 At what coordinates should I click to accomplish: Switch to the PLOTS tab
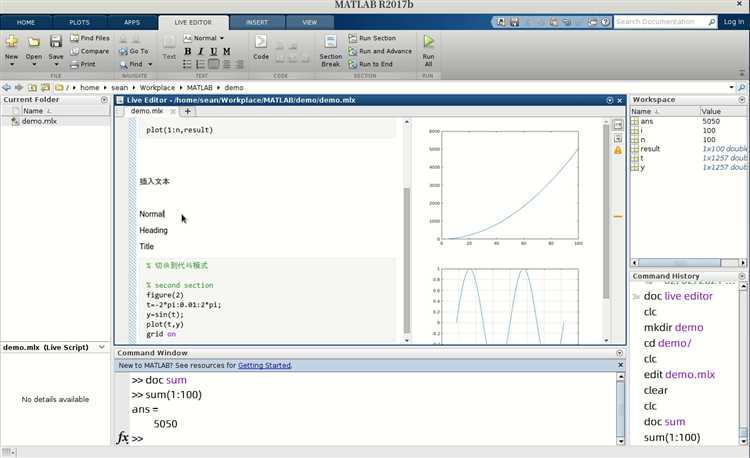79,22
